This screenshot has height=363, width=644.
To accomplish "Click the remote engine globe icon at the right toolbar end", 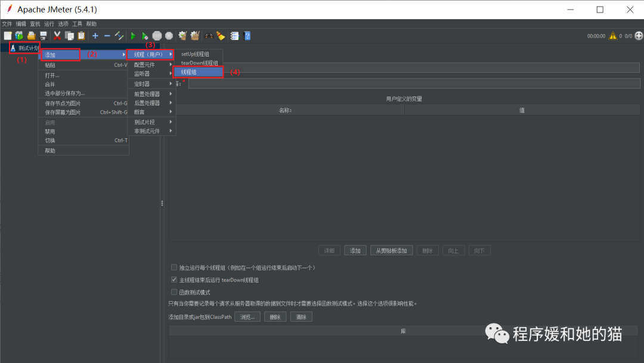I will point(639,36).
